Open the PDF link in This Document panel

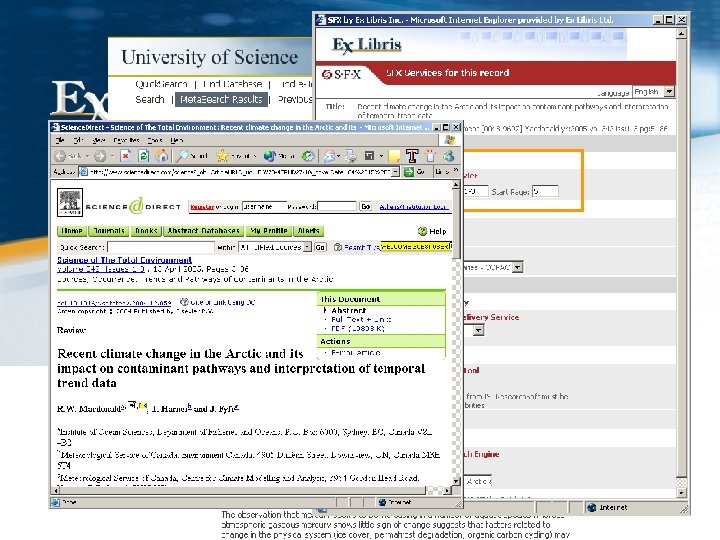(x=358, y=328)
